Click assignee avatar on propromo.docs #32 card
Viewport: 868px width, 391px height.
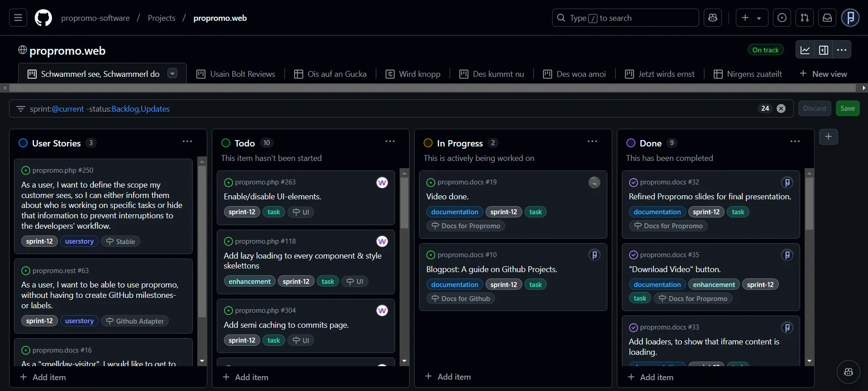[x=787, y=183]
